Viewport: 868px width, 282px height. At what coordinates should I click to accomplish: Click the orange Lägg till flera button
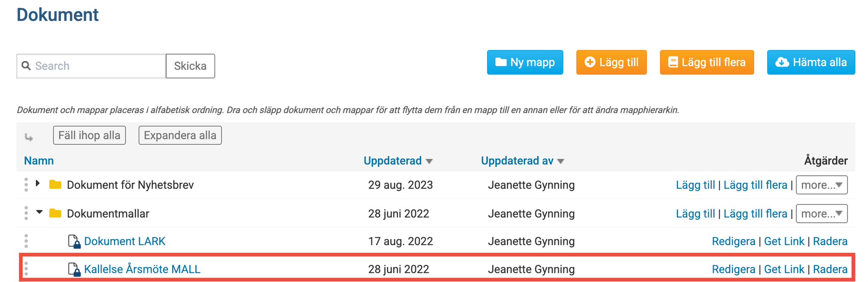point(707,62)
